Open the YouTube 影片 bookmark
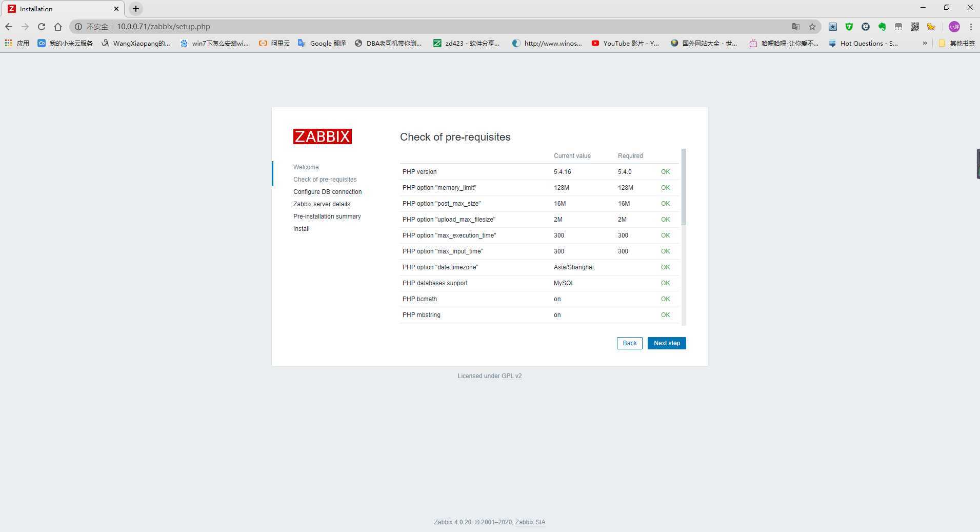 point(626,43)
